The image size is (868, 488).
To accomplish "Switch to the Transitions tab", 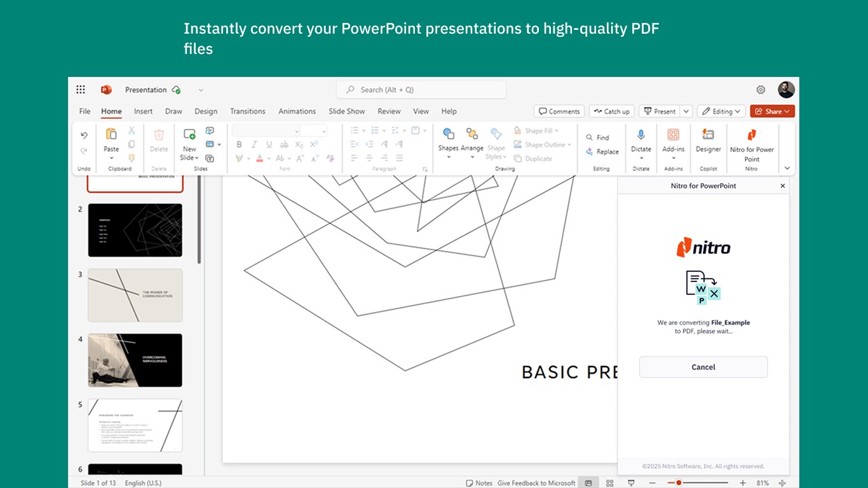I will click(x=248, y=111).
